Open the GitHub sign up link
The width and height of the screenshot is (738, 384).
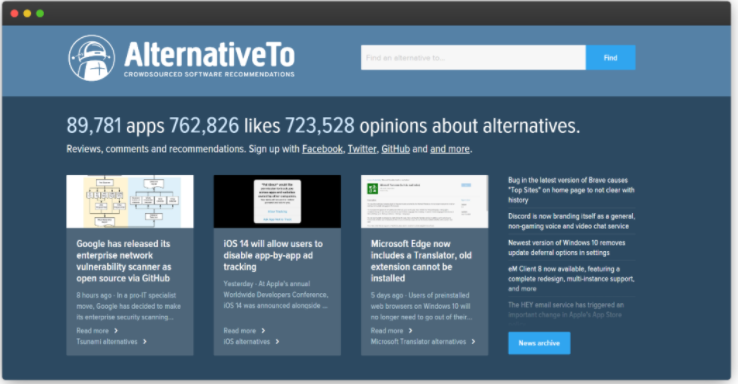395,149
